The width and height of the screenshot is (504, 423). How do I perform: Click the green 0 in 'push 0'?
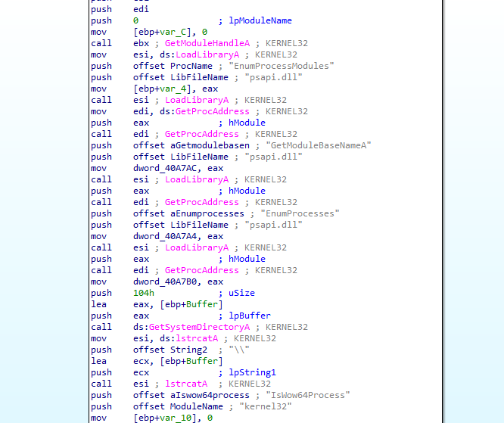click(x=135, y=20)
